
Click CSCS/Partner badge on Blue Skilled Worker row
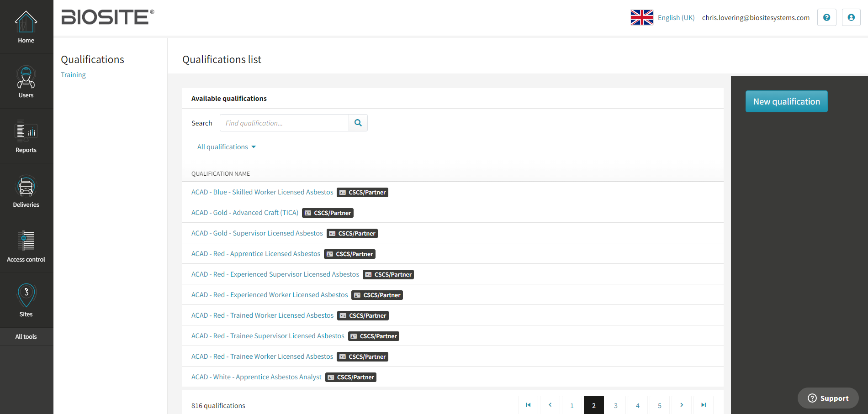363,193
